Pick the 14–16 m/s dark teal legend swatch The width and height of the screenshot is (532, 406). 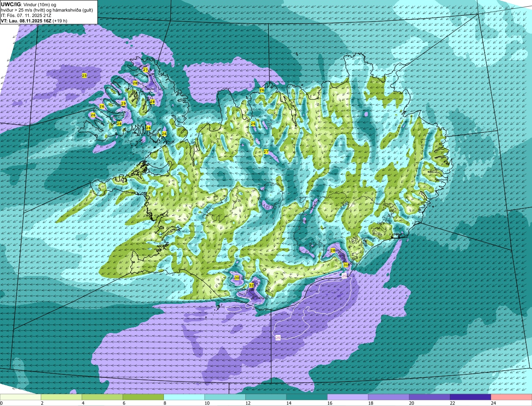click(307, 397)
